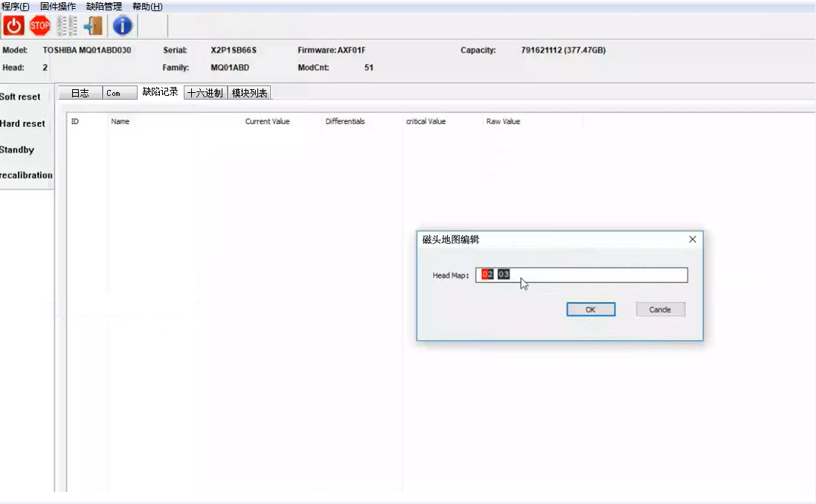816x504 pixels.
Task: Open the 缺陷管理 menu
Action: [x=103, y=6]
